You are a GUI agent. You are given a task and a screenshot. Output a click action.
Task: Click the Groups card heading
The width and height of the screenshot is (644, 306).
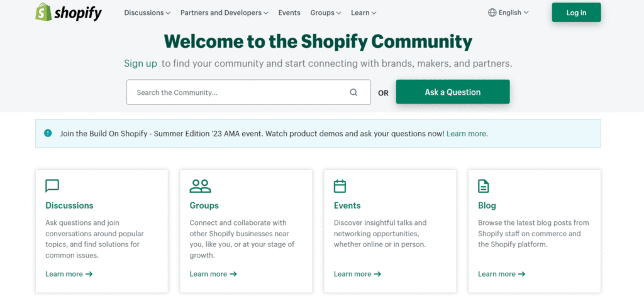click(x=204, y=205)
